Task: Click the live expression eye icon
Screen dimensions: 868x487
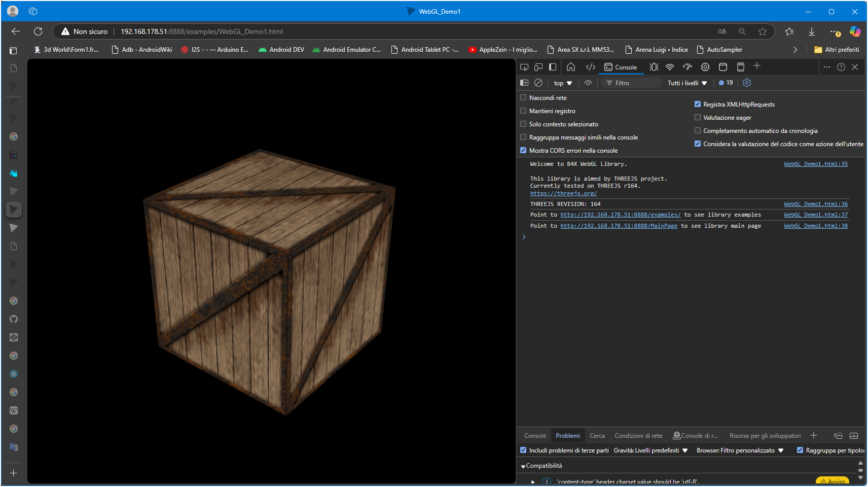Action: 588,83
